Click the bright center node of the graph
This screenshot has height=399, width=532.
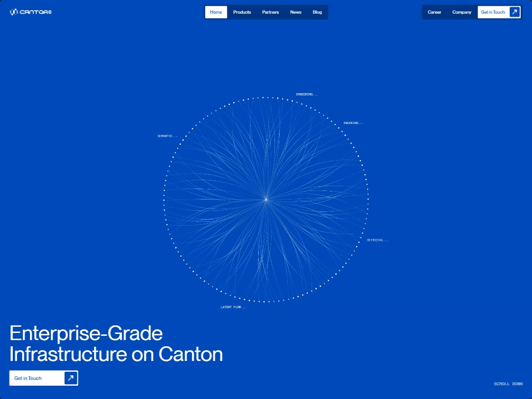266,199
